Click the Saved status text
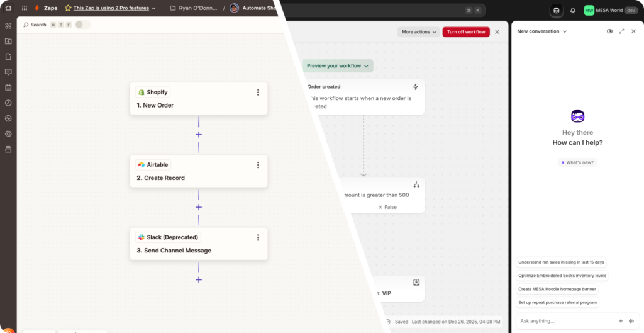The image size is (644, 333). [401, 322]
